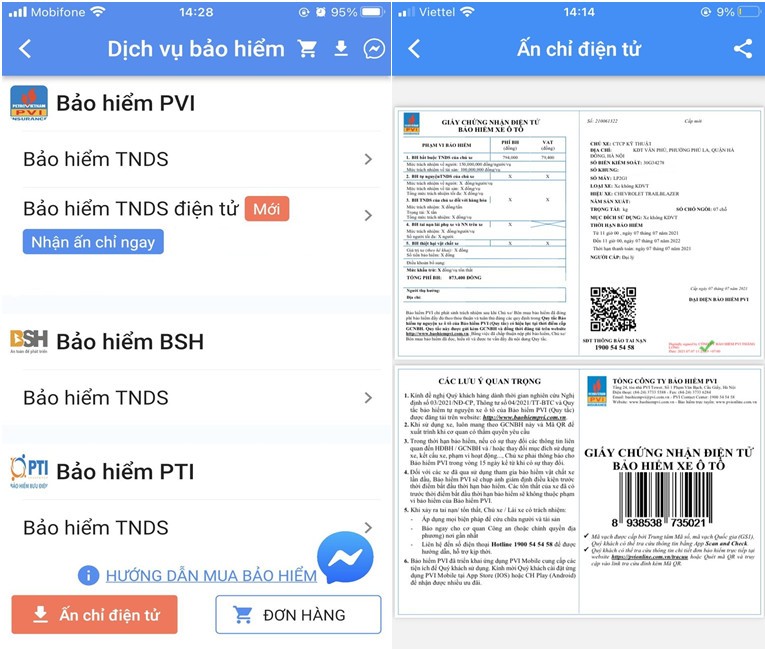The image size is (765, 652).
Task: Expand PVI Bảo hiểm TNDS chevron
Action: click(x=368, y=159)
